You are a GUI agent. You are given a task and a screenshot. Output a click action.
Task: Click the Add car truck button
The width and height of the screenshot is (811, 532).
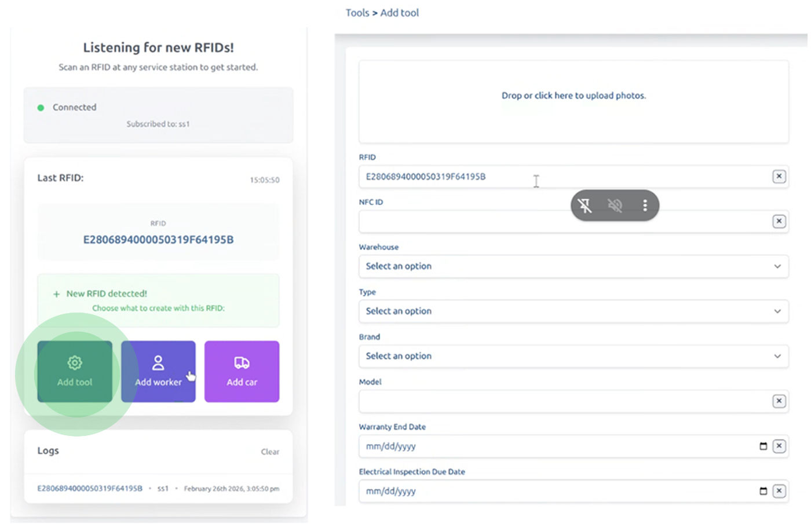pyautogui.click(x=242, y=372)
